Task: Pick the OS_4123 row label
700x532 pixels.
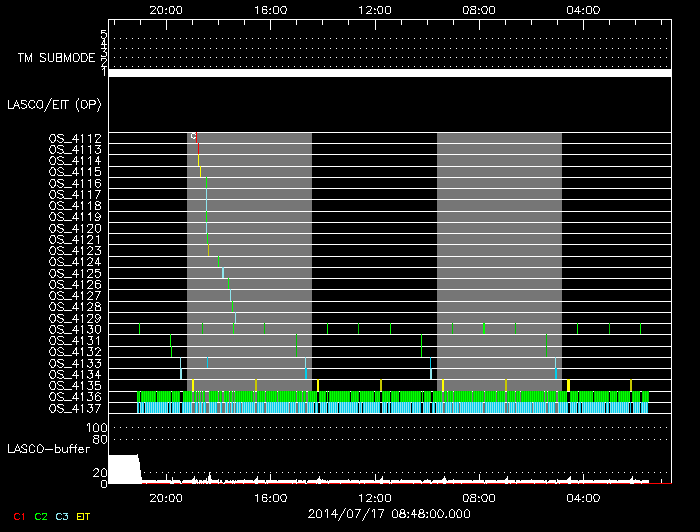Action: (x=75, y=250)
